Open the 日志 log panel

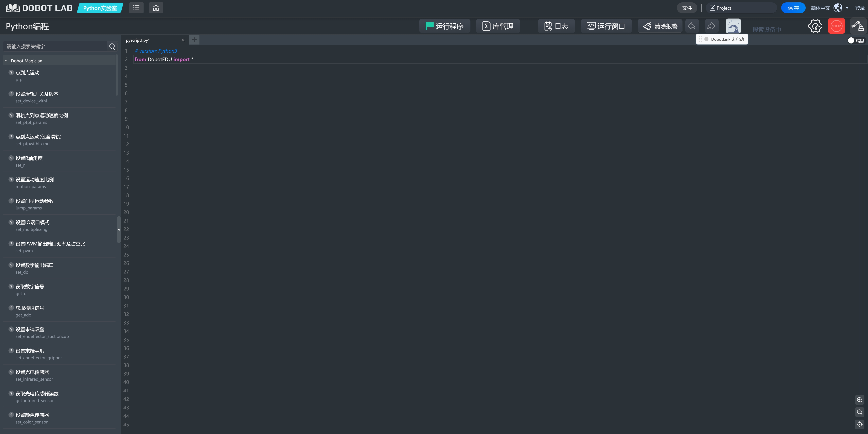coord(556,26)
